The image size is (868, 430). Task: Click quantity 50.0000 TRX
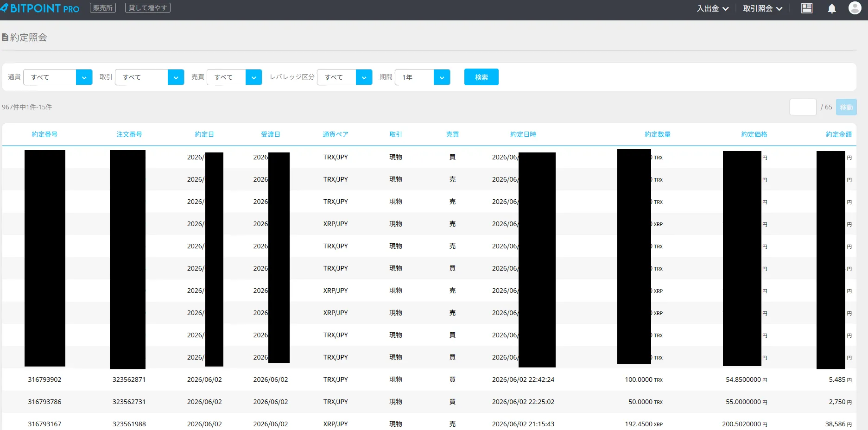pyautogui.click(x=646, y=402)
